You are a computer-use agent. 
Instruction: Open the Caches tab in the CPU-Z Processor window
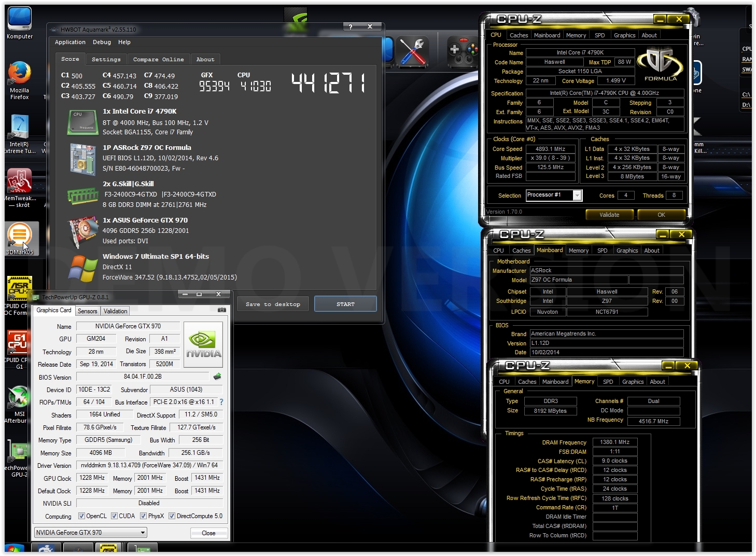click(x=519, y=35)
